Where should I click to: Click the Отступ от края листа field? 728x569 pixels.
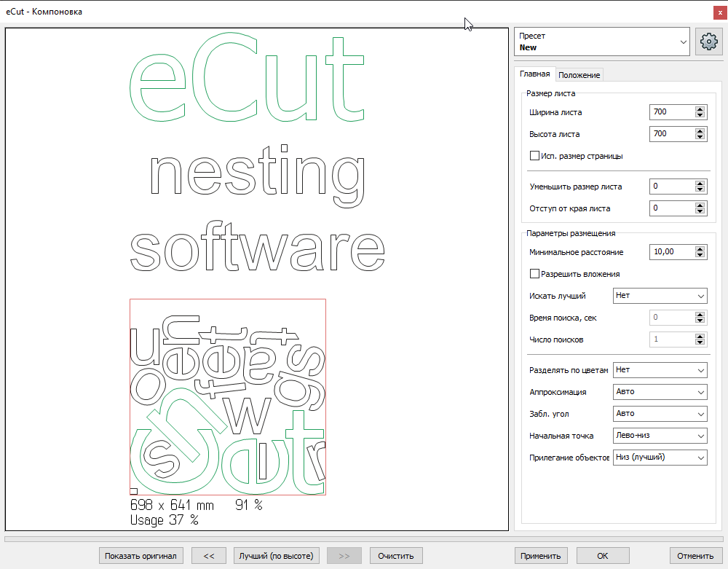coord(672,208)
